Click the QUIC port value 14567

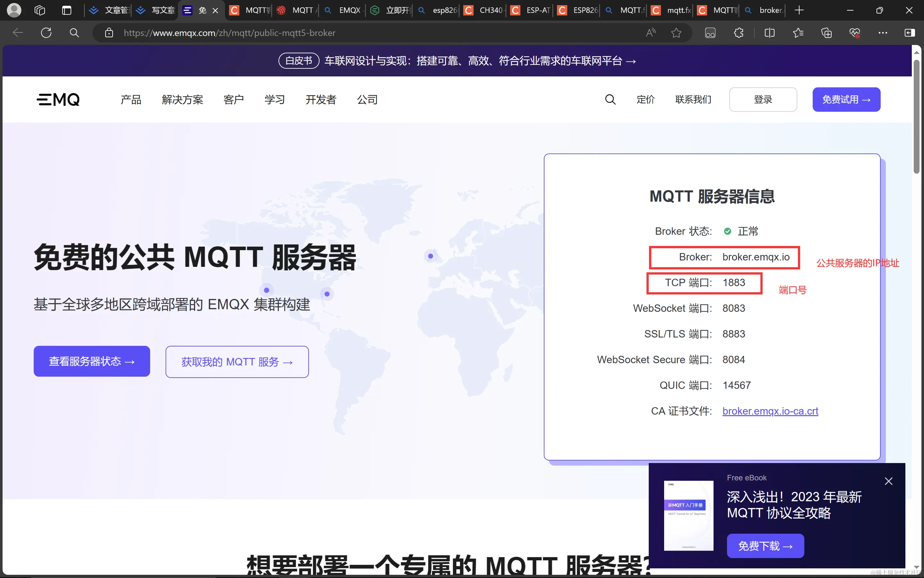pyautogui.click(x=737, y=385)
